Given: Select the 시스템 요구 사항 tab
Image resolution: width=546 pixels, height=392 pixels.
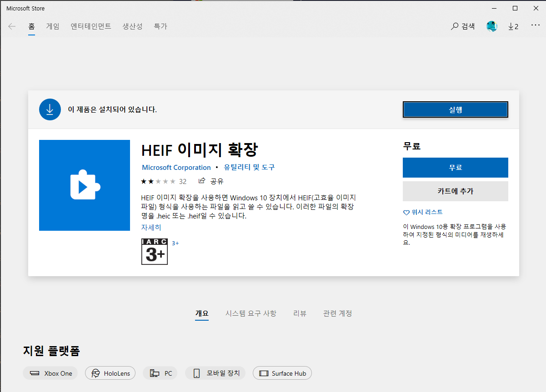Looking at the screenshot, I should click(250, 313).
